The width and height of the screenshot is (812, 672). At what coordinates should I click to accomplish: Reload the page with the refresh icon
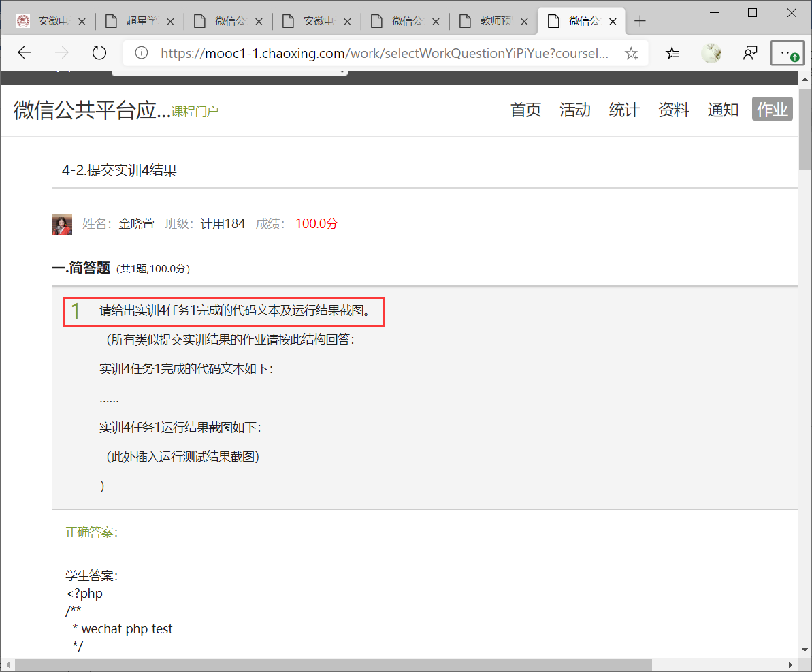pos(99,53)
